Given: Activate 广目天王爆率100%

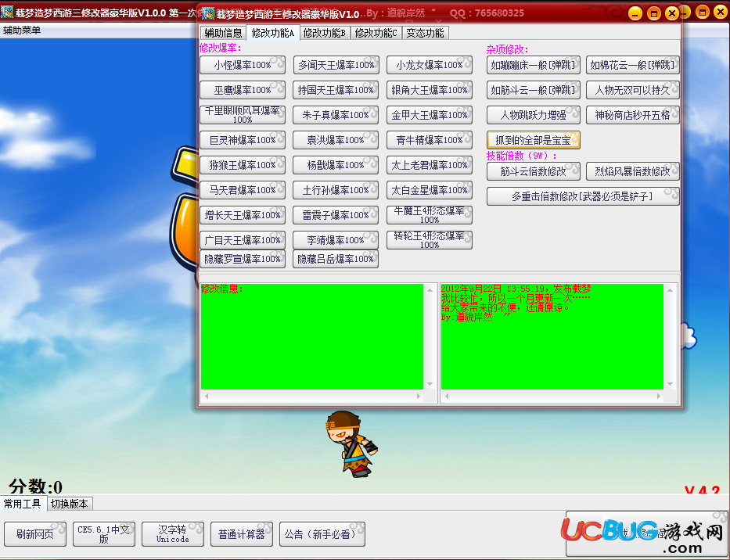Looking at the screenshot, I should point(243,240).
